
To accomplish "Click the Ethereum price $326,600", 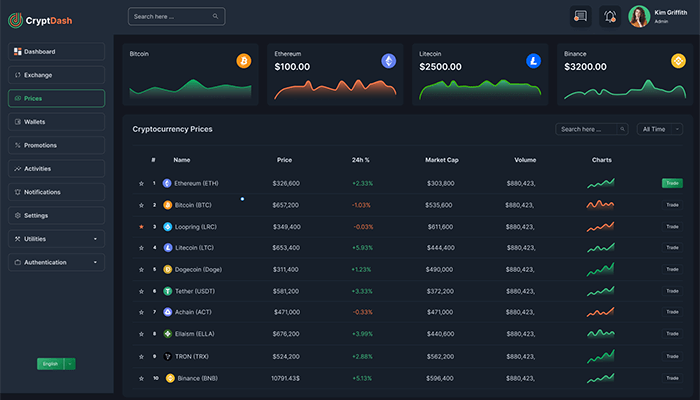I will tap(286, 183).
